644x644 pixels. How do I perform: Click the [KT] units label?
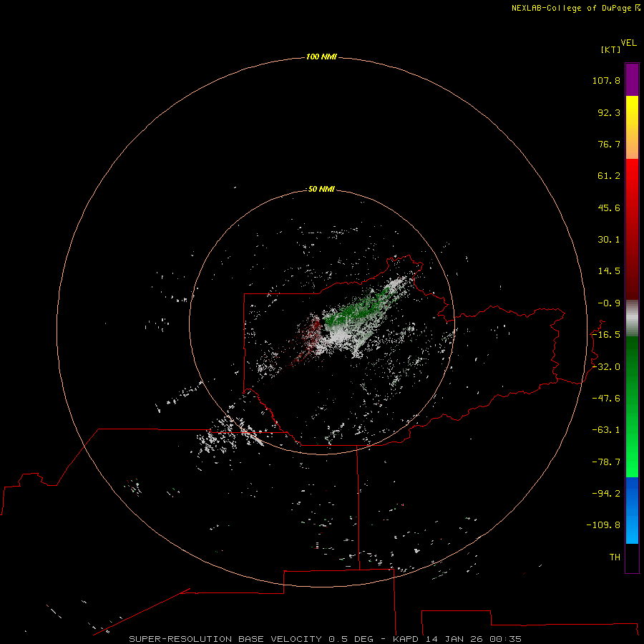(x=611, y=49)
